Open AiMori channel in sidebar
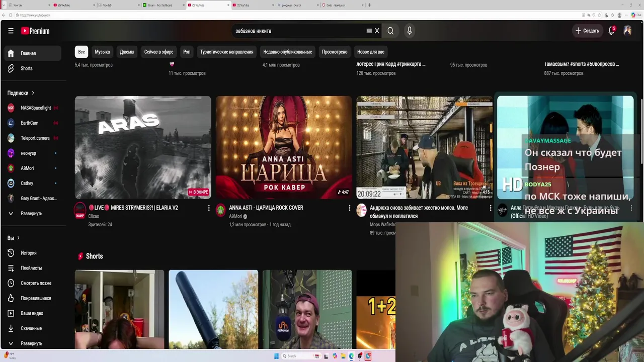 [x=33, y=168]
